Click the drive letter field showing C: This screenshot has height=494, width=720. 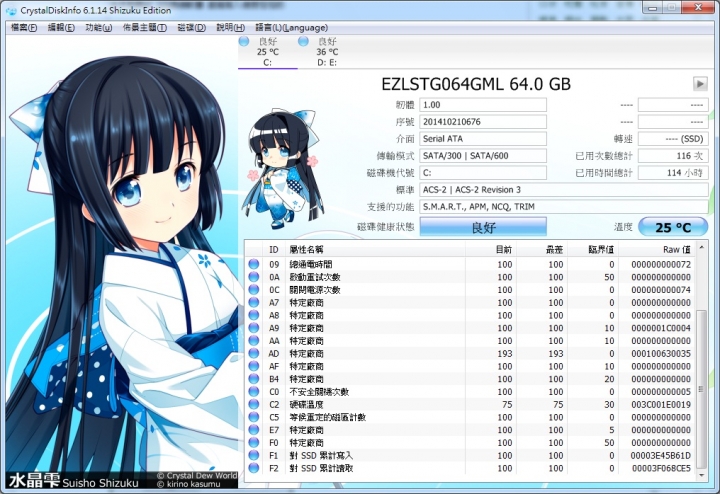pyautogui.click(x=483, y=173)
